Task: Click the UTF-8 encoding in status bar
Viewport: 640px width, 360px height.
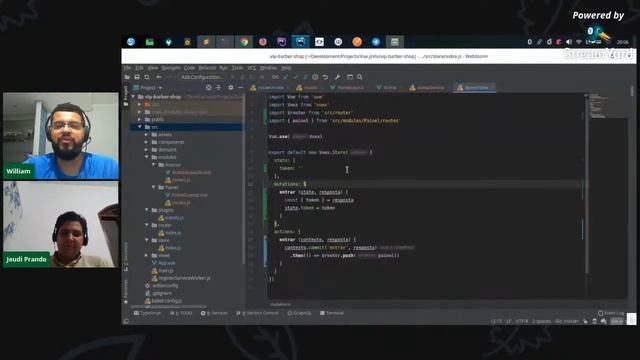Action: click(x=521, y=321)
